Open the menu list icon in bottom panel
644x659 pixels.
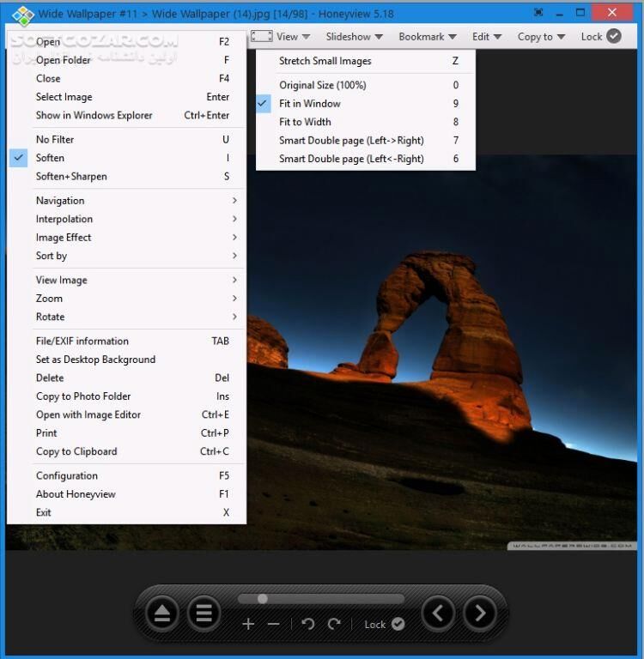204,613
